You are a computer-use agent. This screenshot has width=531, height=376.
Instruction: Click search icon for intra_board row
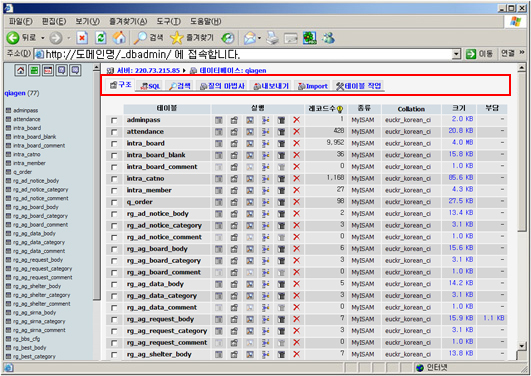250,143
